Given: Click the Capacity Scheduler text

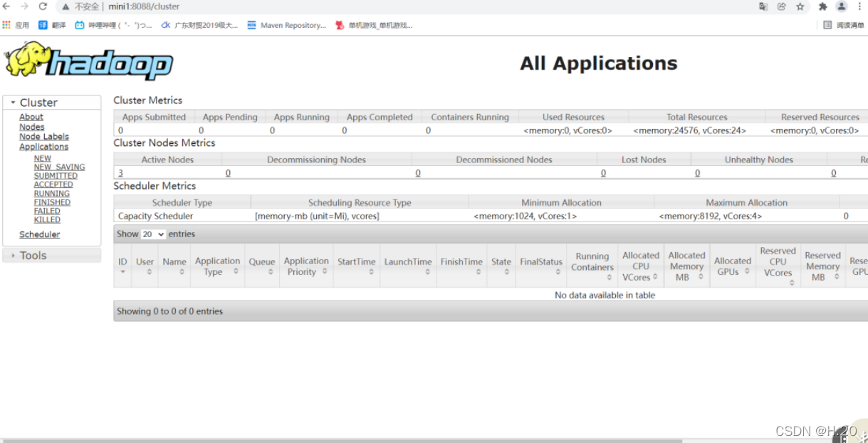Looking at the screenshot, I should point(155,216).
